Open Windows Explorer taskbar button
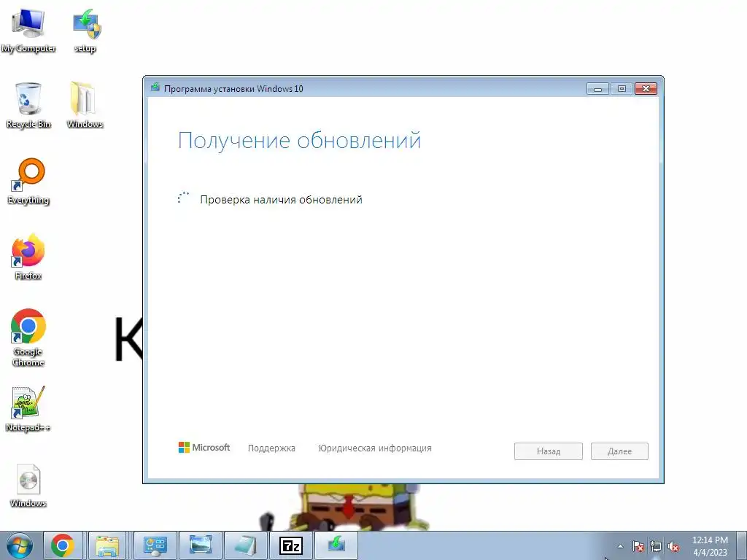Screen dimensions: 747x560 [107, 545]
